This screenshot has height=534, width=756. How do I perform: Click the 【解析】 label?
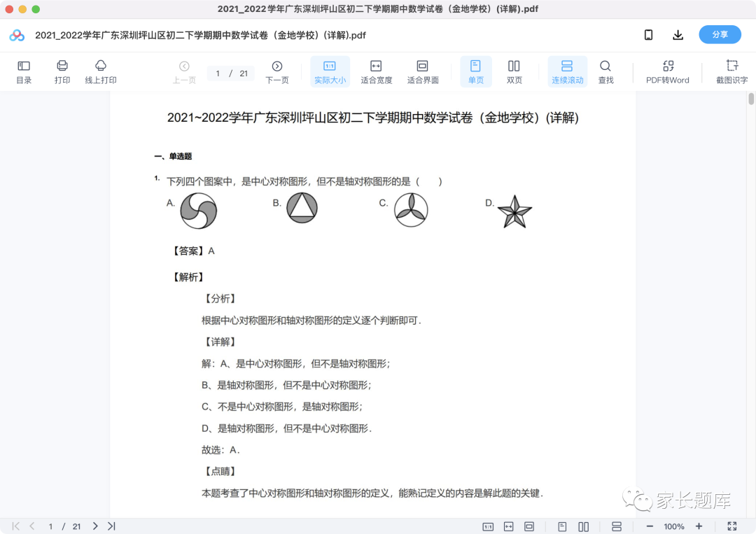pos(188,277)
